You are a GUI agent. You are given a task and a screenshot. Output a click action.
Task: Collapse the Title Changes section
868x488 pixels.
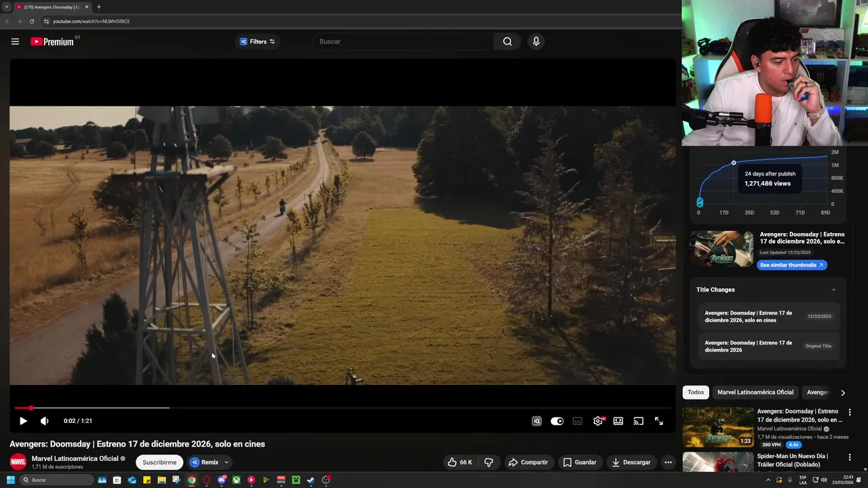(x=833, y=289)
